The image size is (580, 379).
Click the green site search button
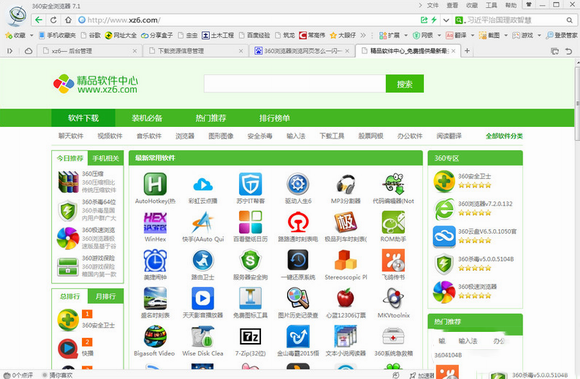pyautogui.click(x=405, y=84)
